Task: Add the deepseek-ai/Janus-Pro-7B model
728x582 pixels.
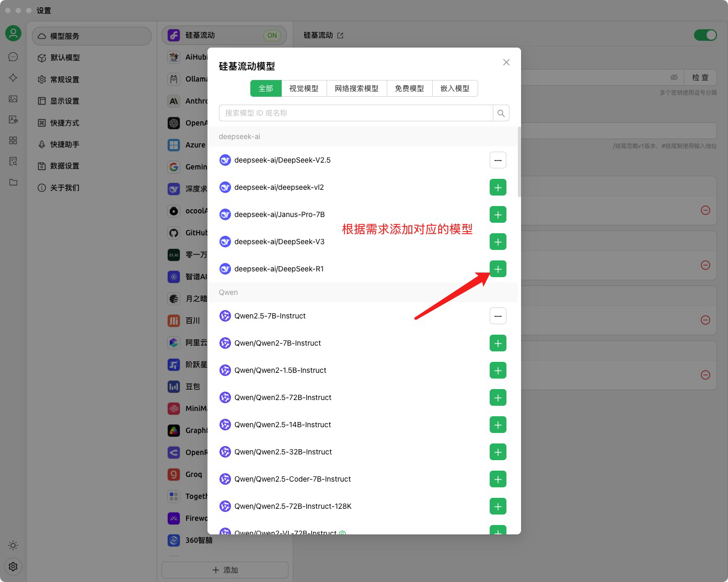Action: (x=498, y=214)
